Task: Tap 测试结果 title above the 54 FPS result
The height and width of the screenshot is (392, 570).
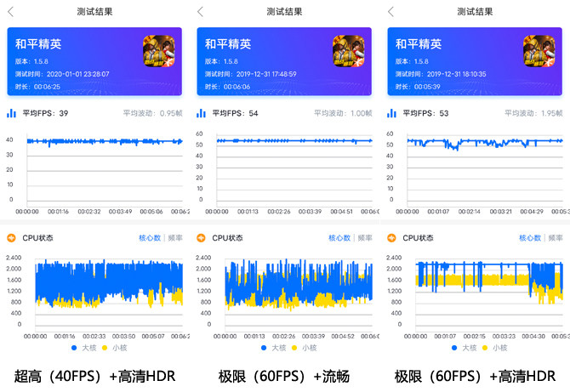Action: point(284,12)
